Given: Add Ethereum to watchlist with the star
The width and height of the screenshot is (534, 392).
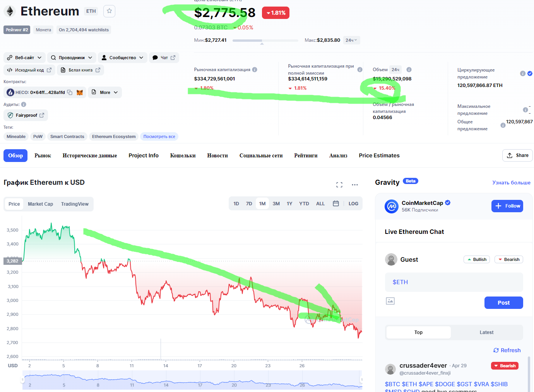Looking at the screenshot, I should point(110,11).
